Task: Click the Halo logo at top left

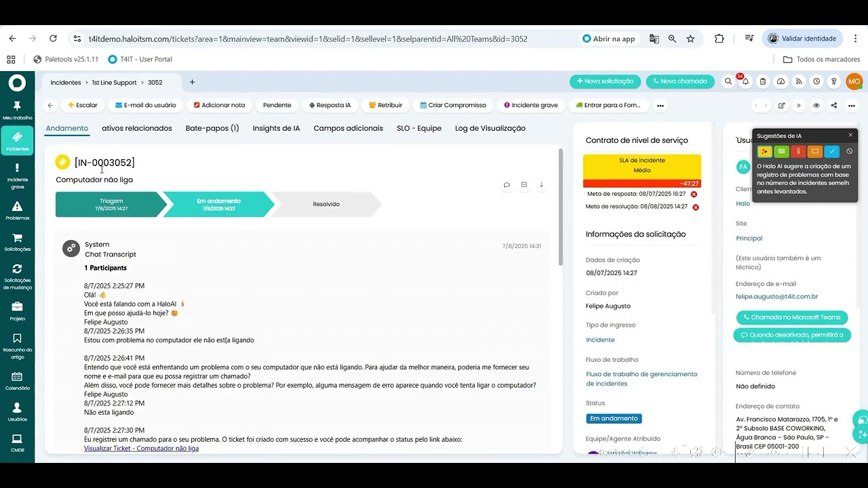Action: [x=17, y=83]
